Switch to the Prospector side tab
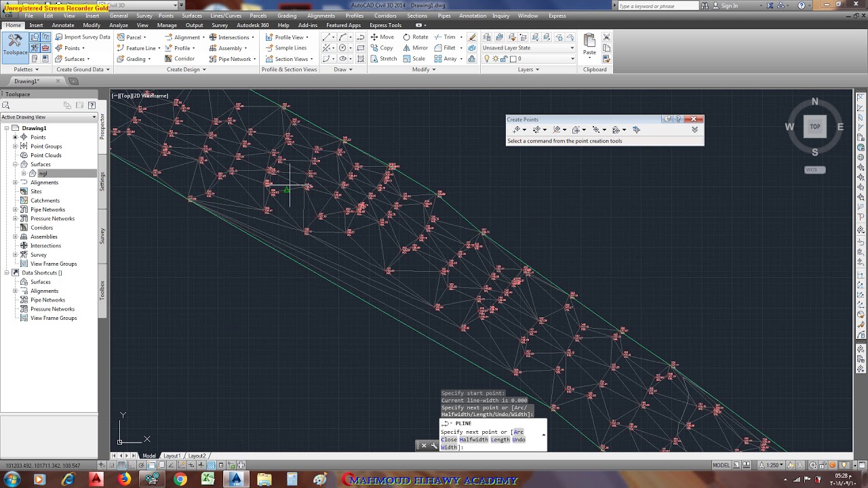The image size is (868, 488). 102,126
